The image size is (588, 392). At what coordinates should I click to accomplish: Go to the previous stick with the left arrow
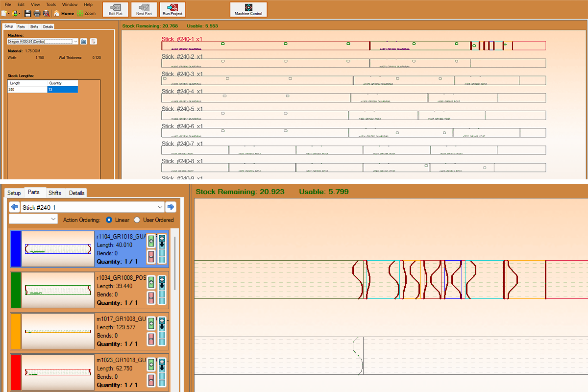[x=14, y=207]
